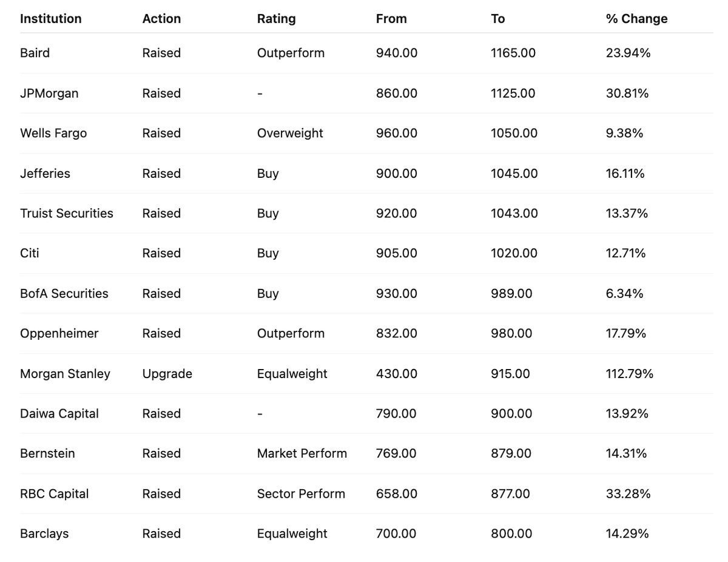Click the From column header

391,19
